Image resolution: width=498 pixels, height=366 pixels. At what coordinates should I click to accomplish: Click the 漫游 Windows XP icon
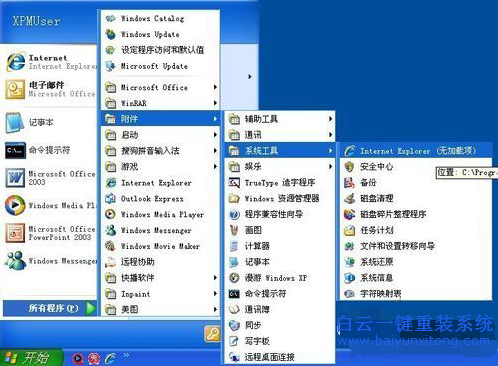click(234, 278)
